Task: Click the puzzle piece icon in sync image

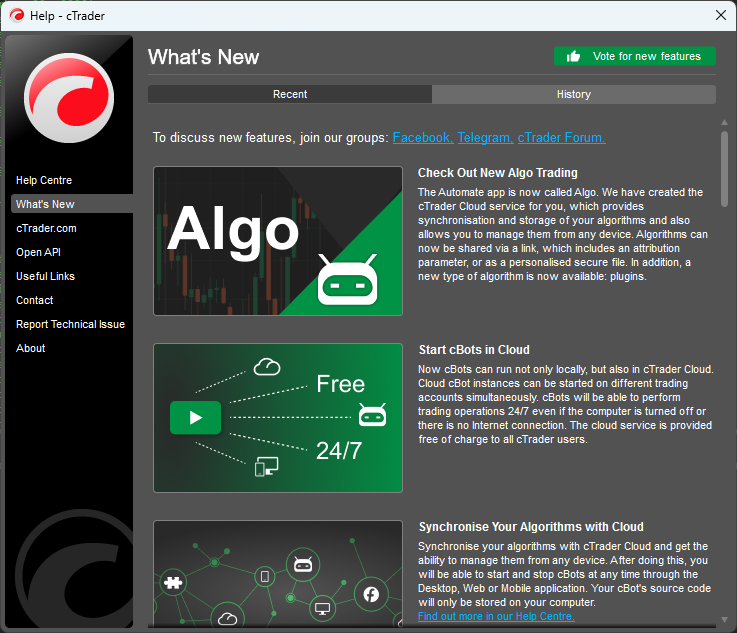Action: point(173,583)
